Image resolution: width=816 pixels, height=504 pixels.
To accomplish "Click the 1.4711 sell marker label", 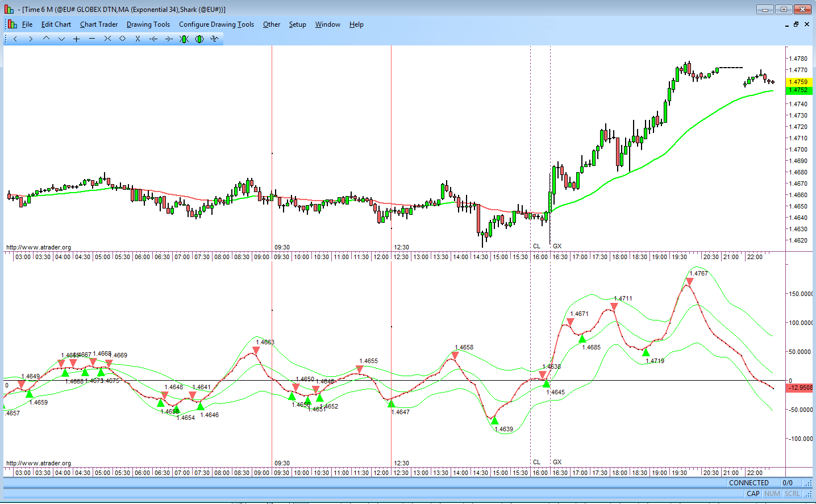I will click(623, 298).
